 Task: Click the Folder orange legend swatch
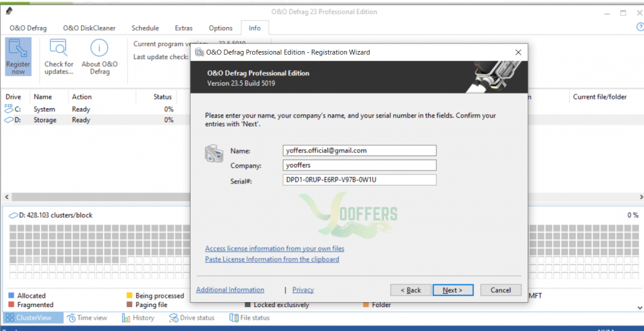coord(366,305)
